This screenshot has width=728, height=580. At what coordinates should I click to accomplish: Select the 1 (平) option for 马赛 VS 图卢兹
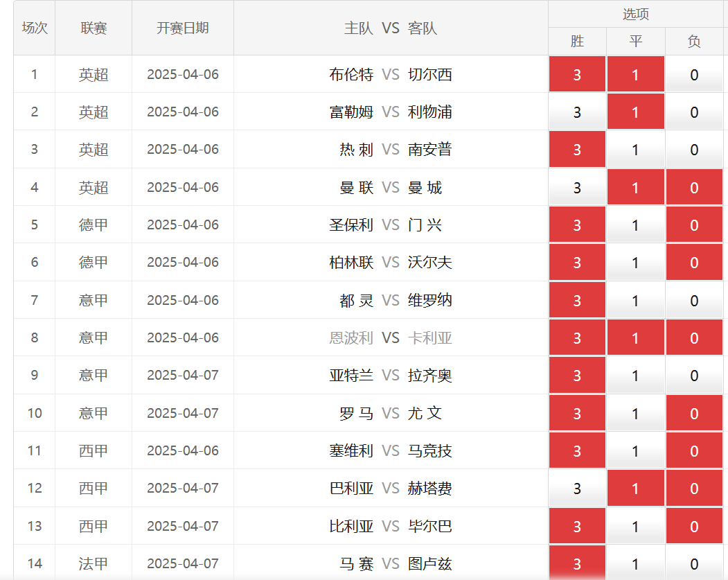pos(636,563)
